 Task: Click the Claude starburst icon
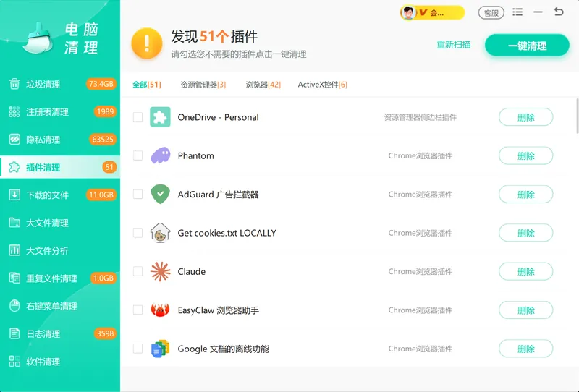coord(160,271)
